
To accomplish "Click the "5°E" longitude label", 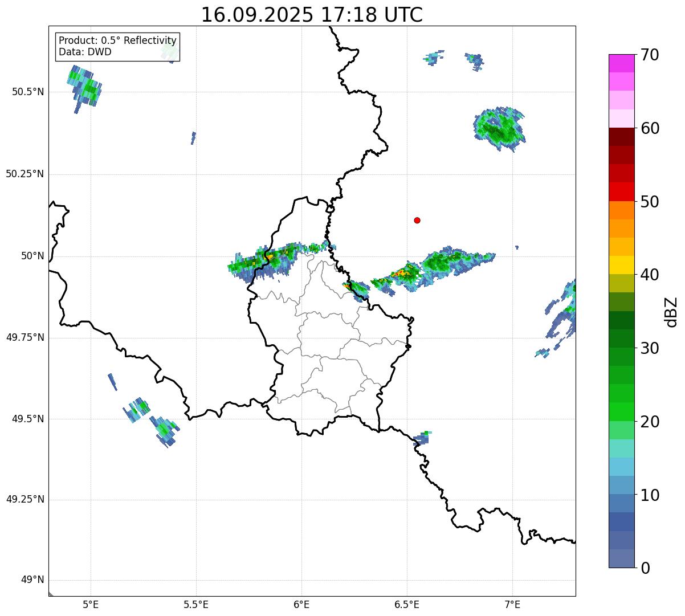I will pos(91,605).
